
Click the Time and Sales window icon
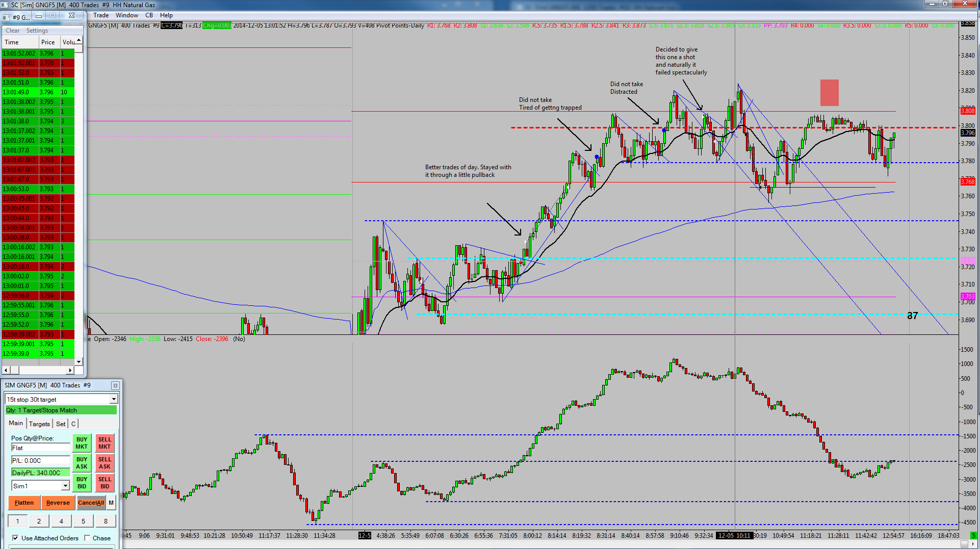point(6,17)
